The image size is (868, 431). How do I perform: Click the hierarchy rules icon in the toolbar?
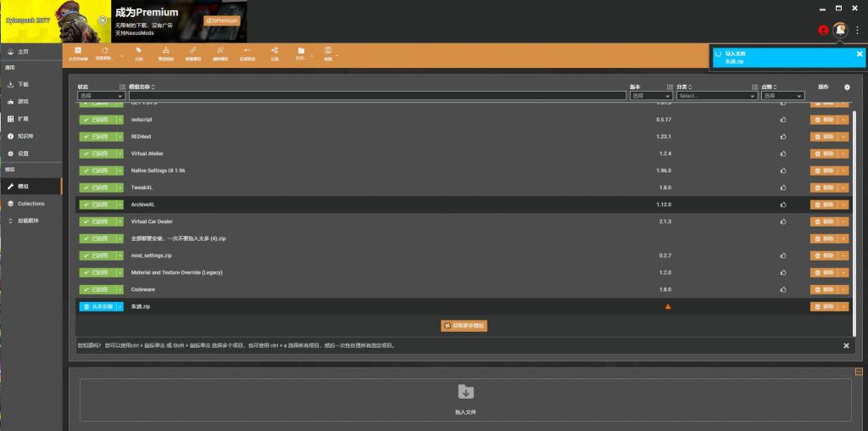point(165,50)
